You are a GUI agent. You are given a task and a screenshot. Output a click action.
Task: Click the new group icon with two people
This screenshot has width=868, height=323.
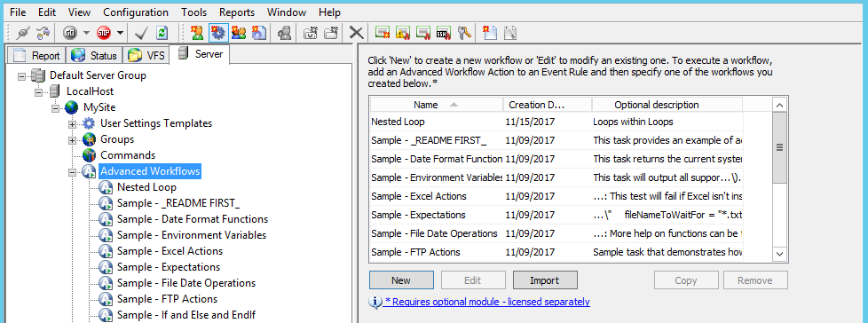coord(239,33)
